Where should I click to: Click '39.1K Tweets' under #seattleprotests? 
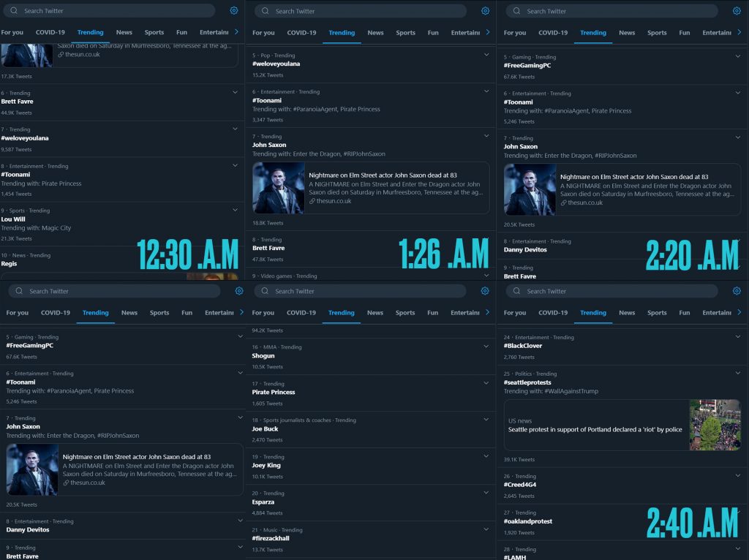coord(519,460)
